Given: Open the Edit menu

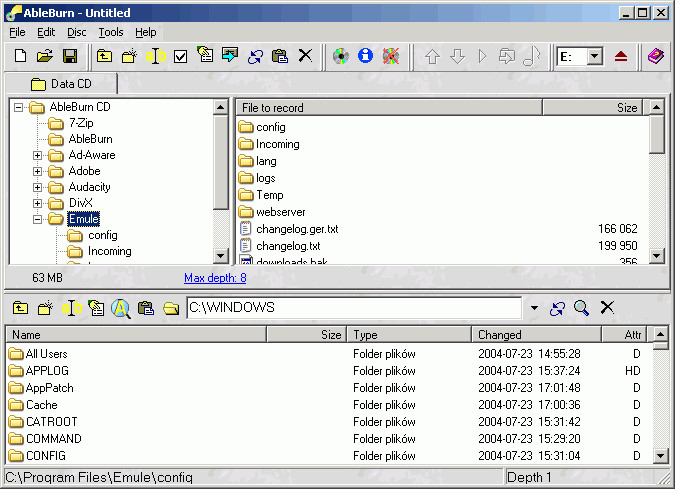Looking at the screenshot, I should [46, 32].
